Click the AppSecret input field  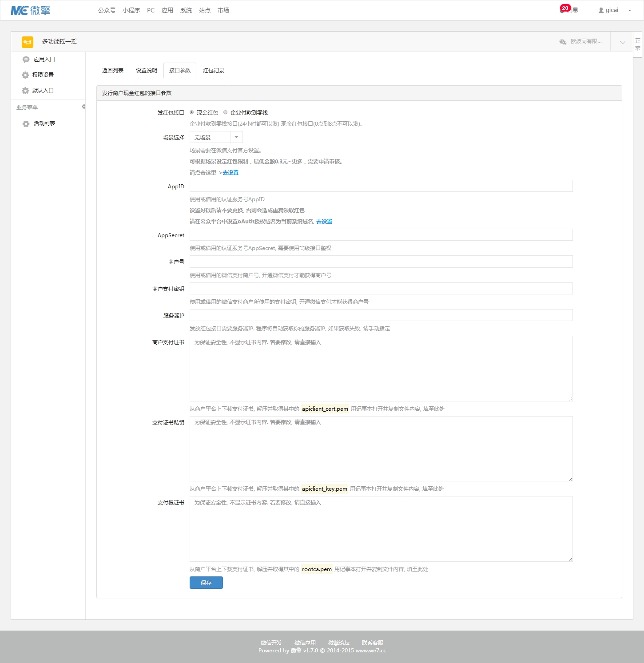[x=381, y=235]
